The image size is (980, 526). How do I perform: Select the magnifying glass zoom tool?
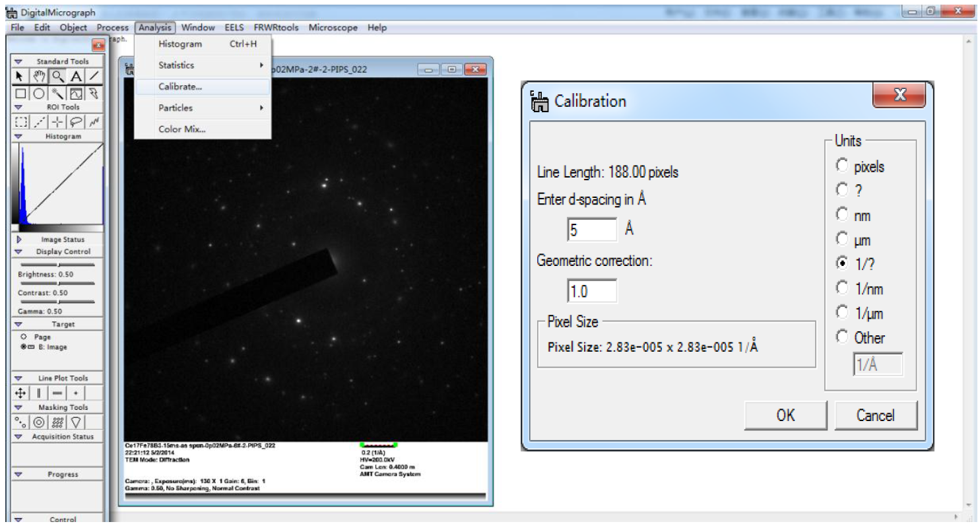(x=57, y=77)
